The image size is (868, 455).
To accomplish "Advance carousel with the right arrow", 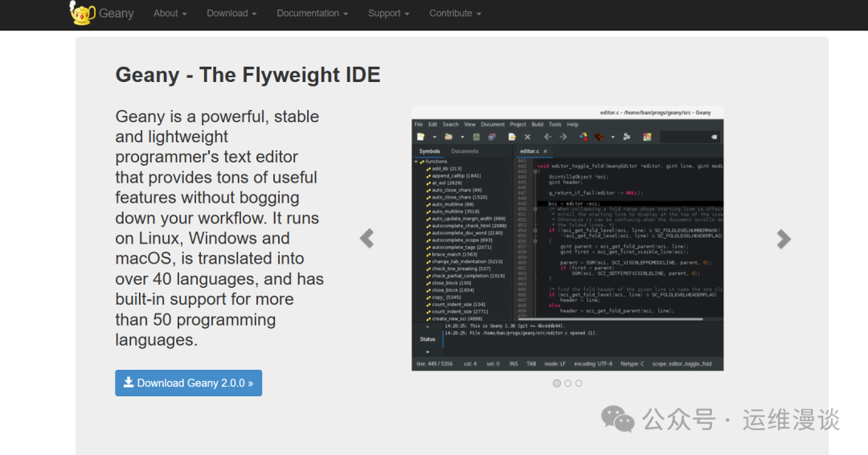I will tap(784, 239).
